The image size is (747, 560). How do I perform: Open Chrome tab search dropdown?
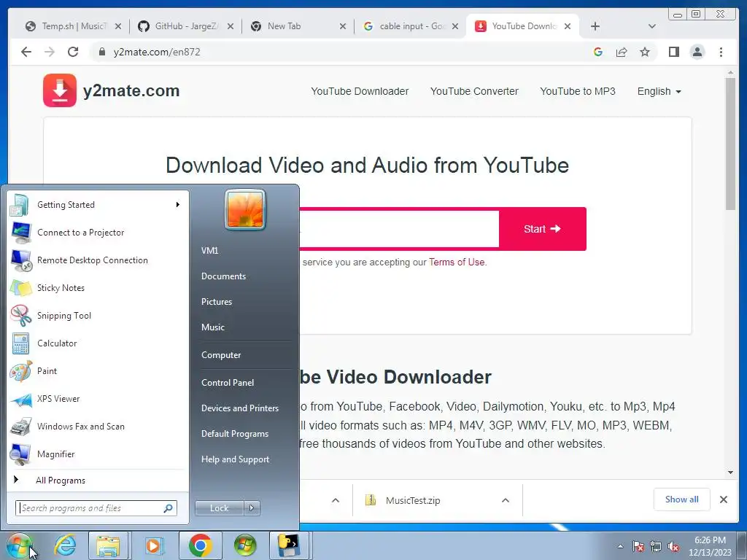click(x=652, y=26)
